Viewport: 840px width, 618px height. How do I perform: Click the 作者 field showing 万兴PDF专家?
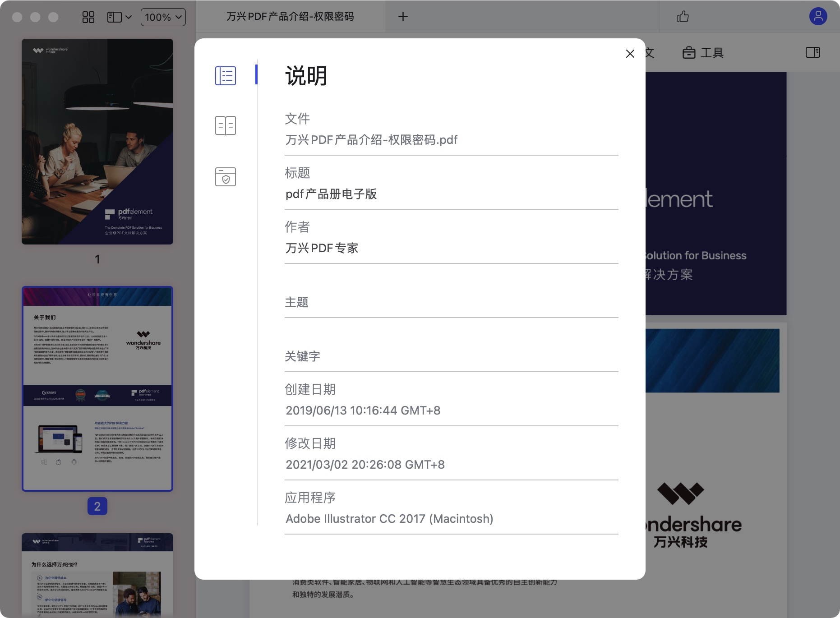click(x=451, y=248)
